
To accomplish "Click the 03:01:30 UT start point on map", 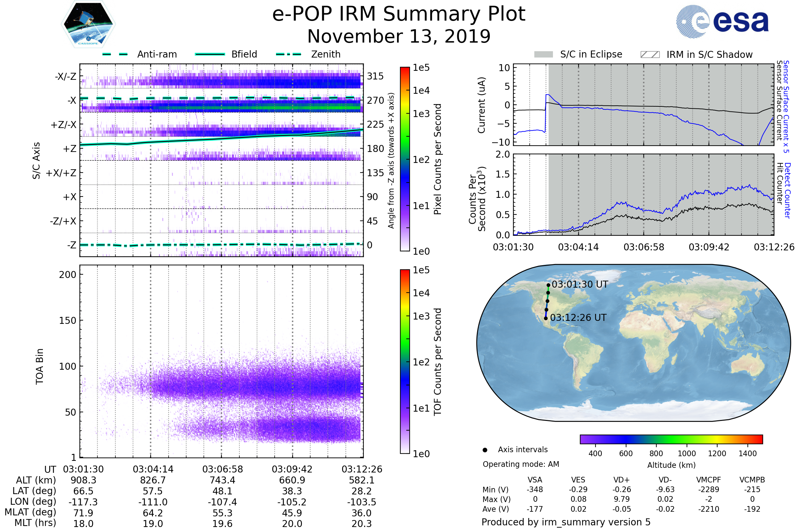I will point(548,285).
